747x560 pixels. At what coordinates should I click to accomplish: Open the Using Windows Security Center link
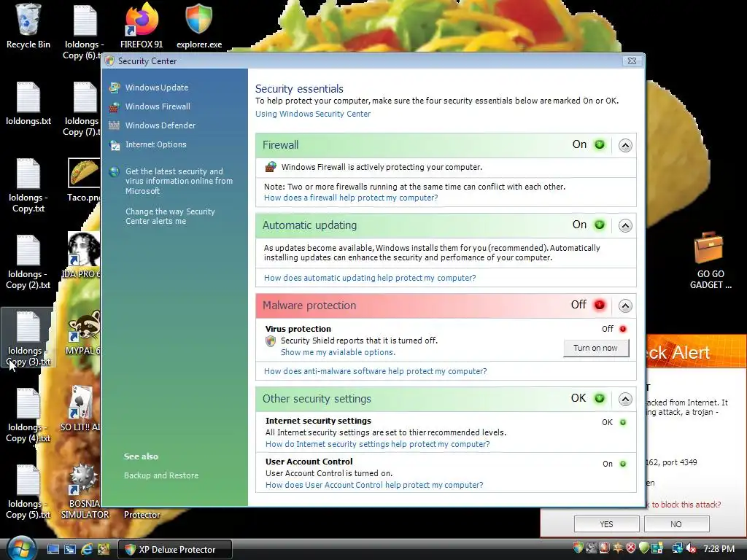click(313, 114)
